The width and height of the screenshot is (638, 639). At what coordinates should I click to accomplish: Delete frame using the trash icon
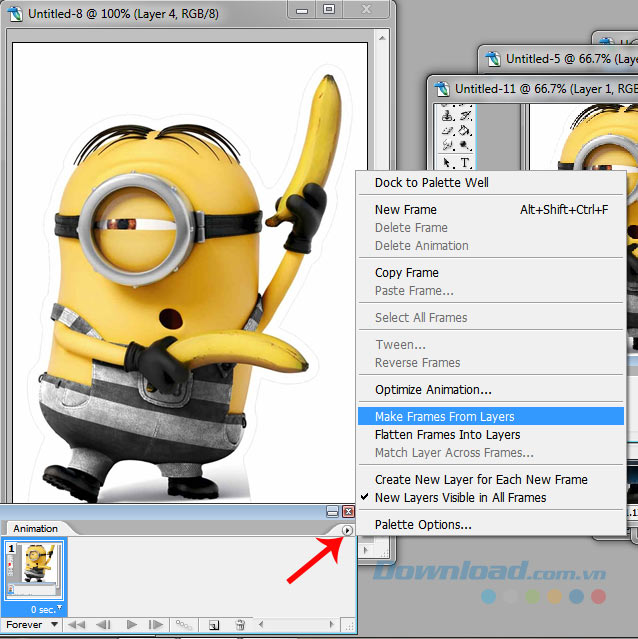(240, 625)
